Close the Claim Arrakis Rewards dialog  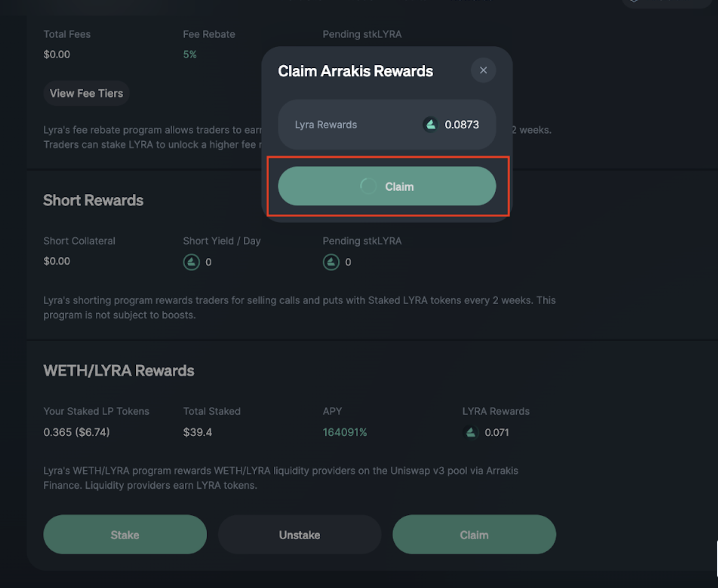pyautogui.click(x=483, y=70)
